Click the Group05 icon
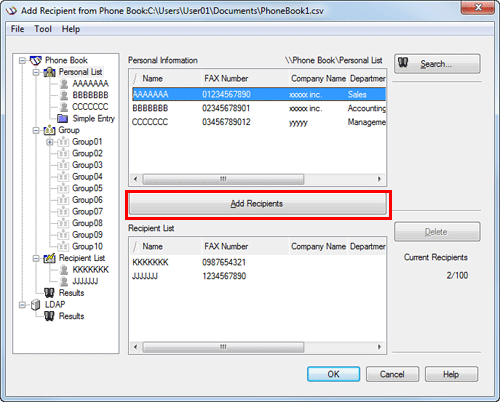500x402 pixels. [x=63, y=188]
